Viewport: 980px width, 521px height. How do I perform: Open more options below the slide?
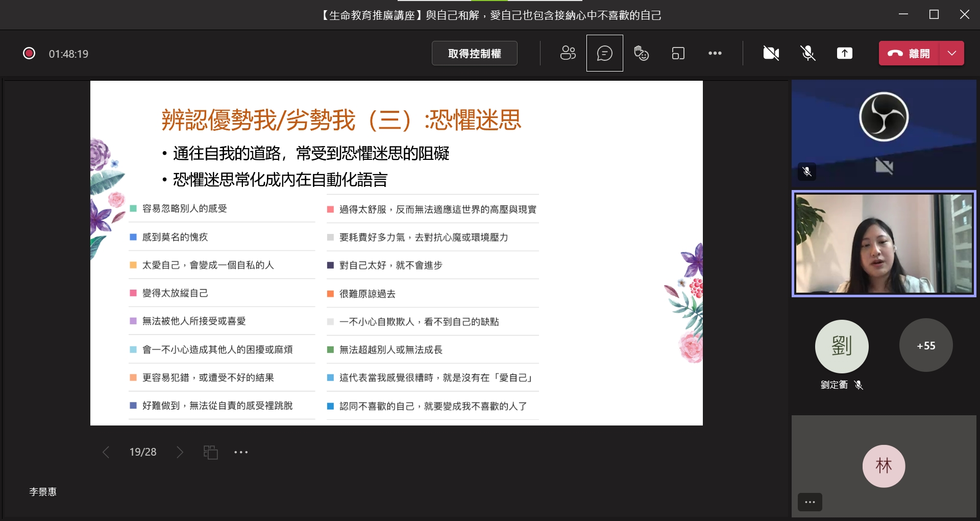tap(241, 452)
